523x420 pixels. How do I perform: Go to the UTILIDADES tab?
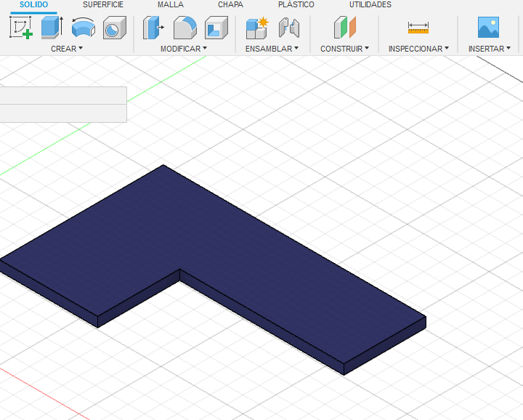[x=370, y=4]
